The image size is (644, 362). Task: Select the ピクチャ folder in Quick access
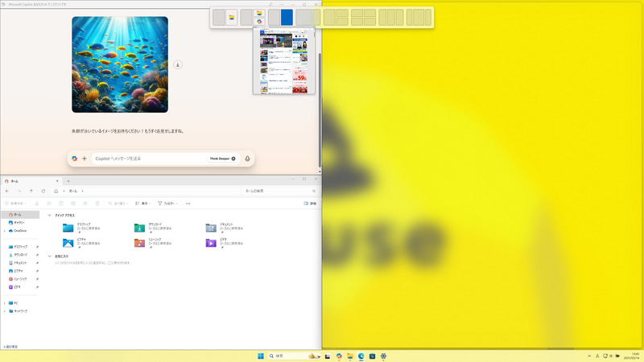coord(82,243)
